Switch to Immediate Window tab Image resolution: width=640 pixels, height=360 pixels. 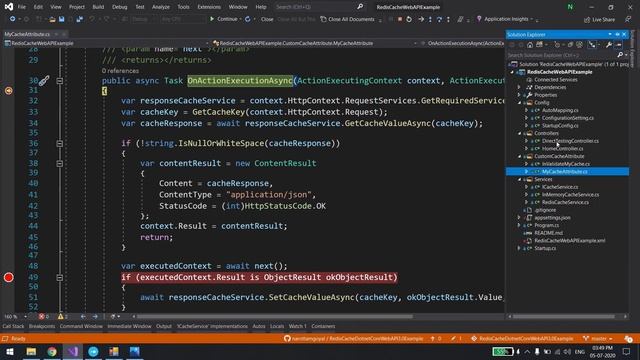pyautogui.click(x=129, y=327)
